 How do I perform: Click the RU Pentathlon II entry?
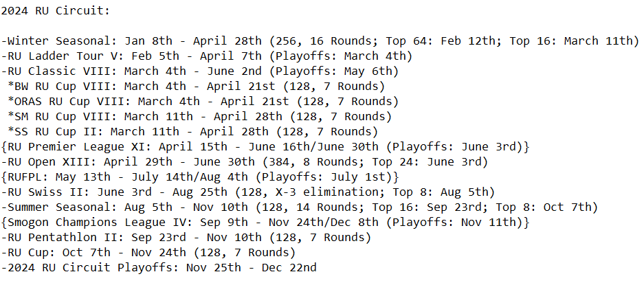click(186, 238)
